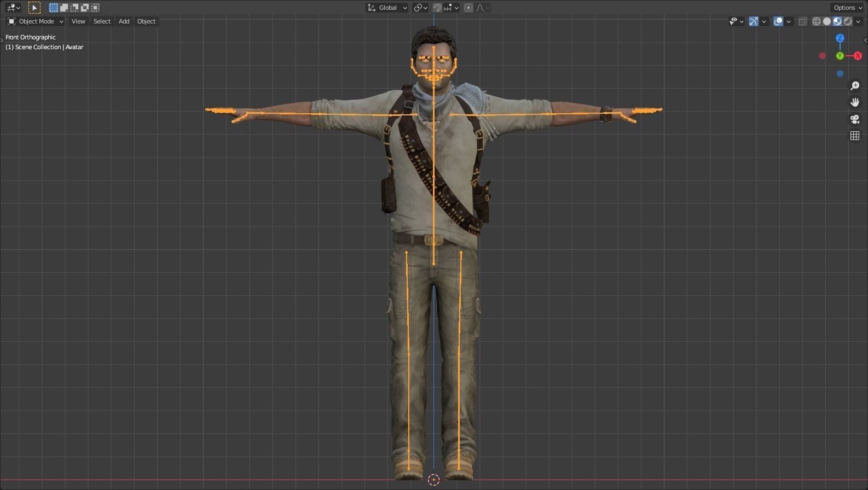This screenshot has height=490, width=868.
Task: Choose Subtract Selection mode
Action: tap(74, 8)
